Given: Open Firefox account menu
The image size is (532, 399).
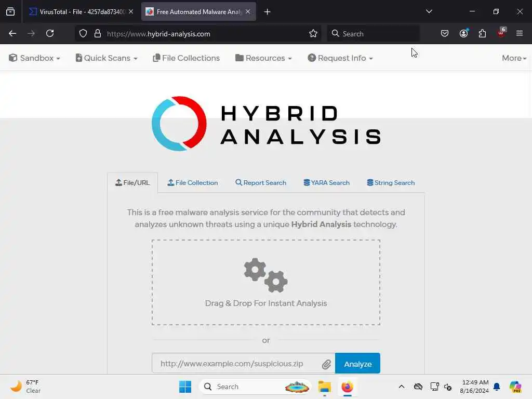Looking at the screenshot, I should (x=464, y=33).
